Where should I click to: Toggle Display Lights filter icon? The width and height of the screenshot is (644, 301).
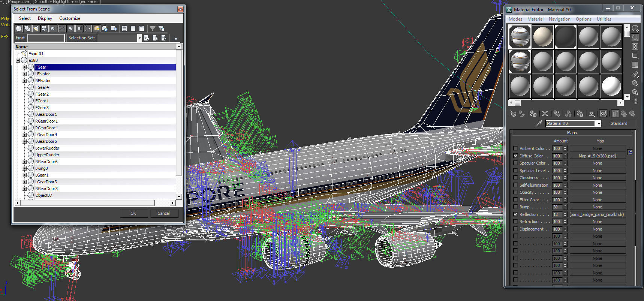(36, 28)
